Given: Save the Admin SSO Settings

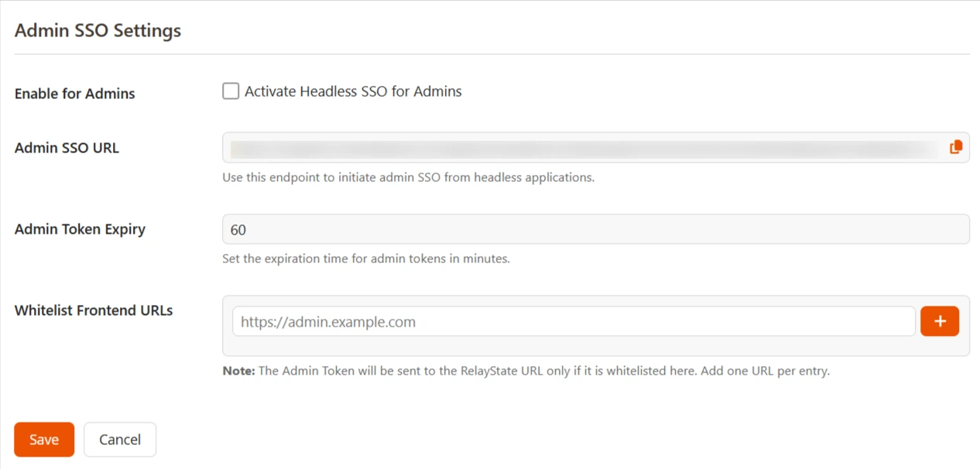Looking at the screenshot, I should pos(43,439).
